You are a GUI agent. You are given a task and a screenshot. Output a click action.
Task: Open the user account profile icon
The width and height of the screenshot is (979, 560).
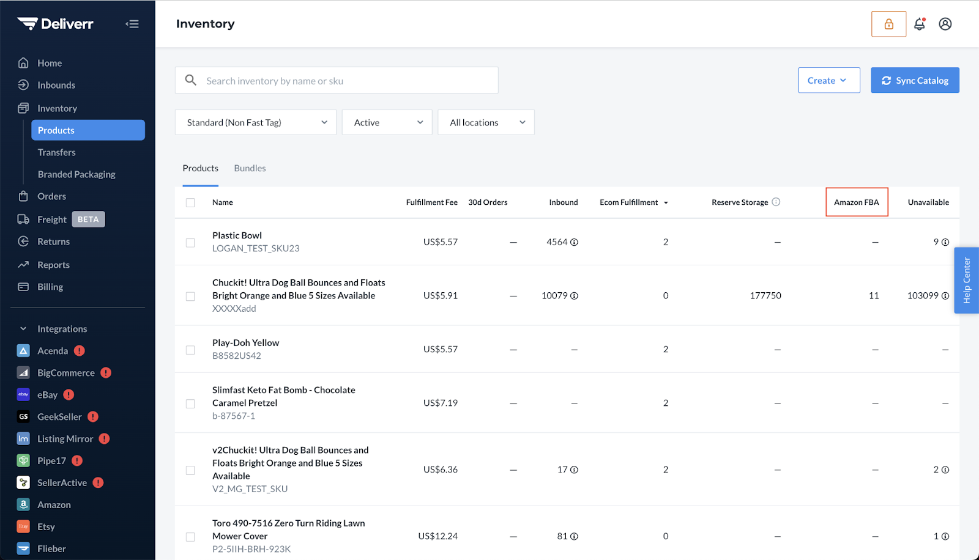(x=945, y=24)
